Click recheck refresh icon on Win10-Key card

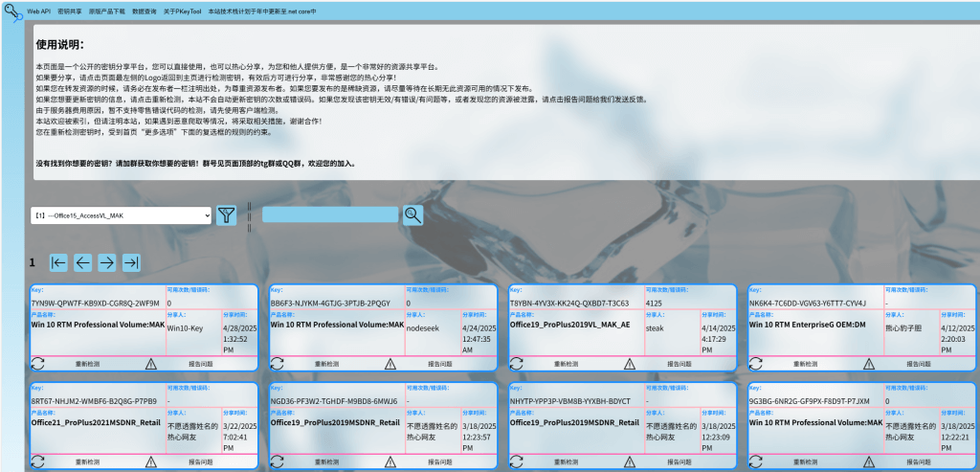[x=38, y=364]
